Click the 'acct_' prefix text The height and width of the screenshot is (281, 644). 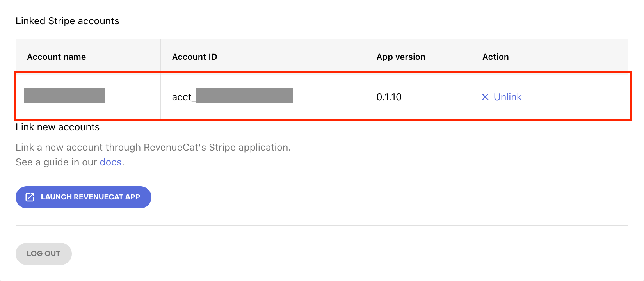pyautogui.click(x=182, y=97)
